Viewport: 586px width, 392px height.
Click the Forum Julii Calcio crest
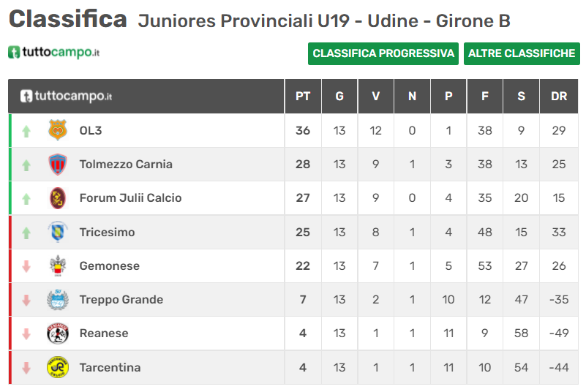point(57,198)
